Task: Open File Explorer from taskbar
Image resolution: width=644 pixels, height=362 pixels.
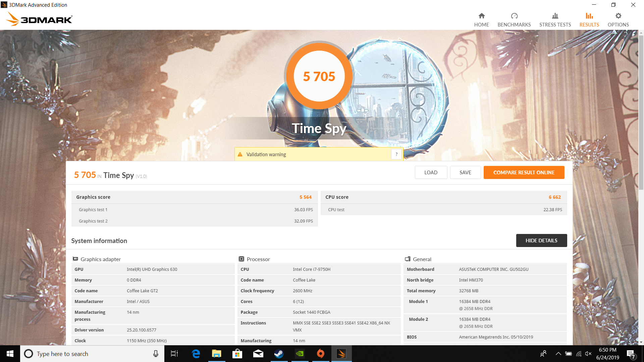Action: [217, 354]
